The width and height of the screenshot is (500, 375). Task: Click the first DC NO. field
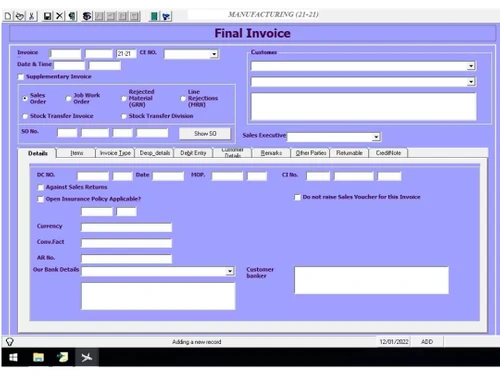coord(93,176)
